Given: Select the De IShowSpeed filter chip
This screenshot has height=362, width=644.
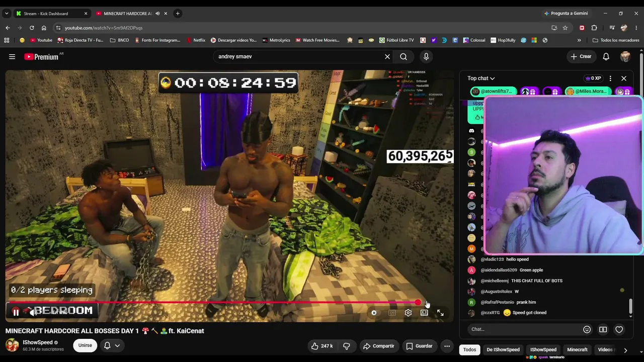Looking at the screenshot, I should pos(503,350).
